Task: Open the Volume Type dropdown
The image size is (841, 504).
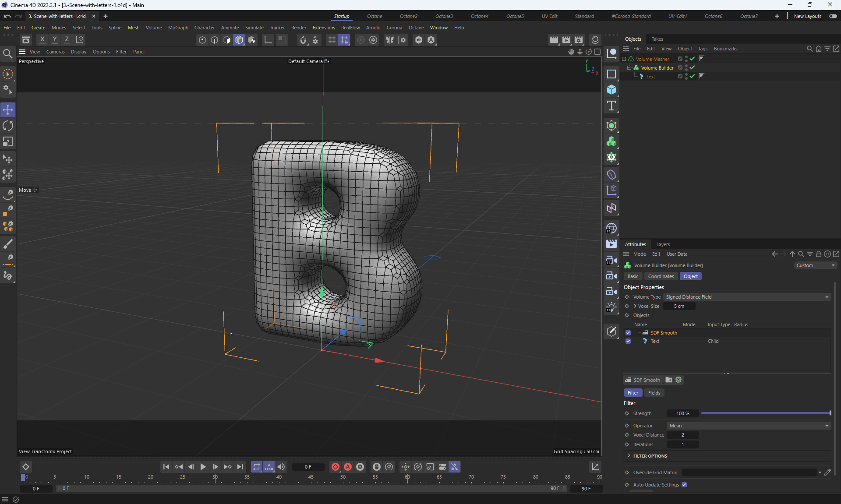Action: [747, 297]
